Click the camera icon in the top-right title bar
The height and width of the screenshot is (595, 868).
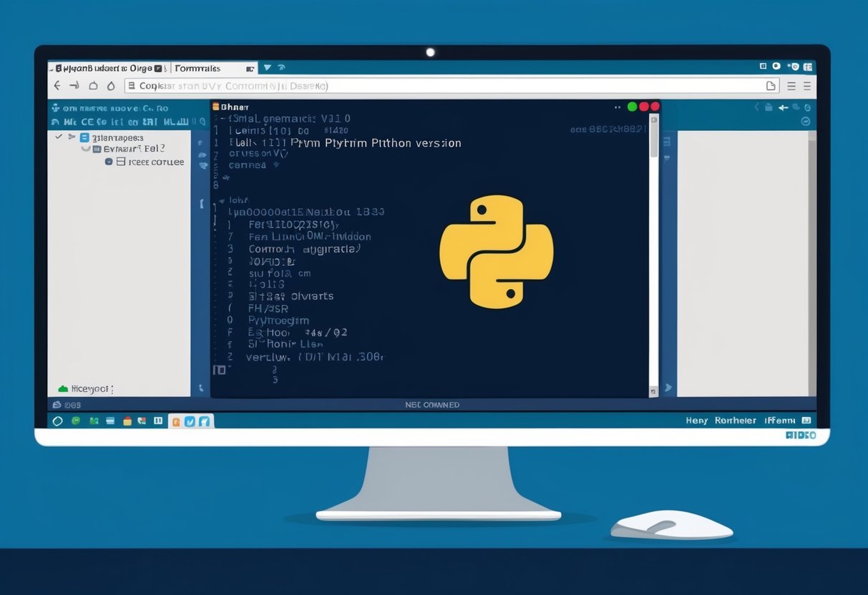tap(776, 66)
